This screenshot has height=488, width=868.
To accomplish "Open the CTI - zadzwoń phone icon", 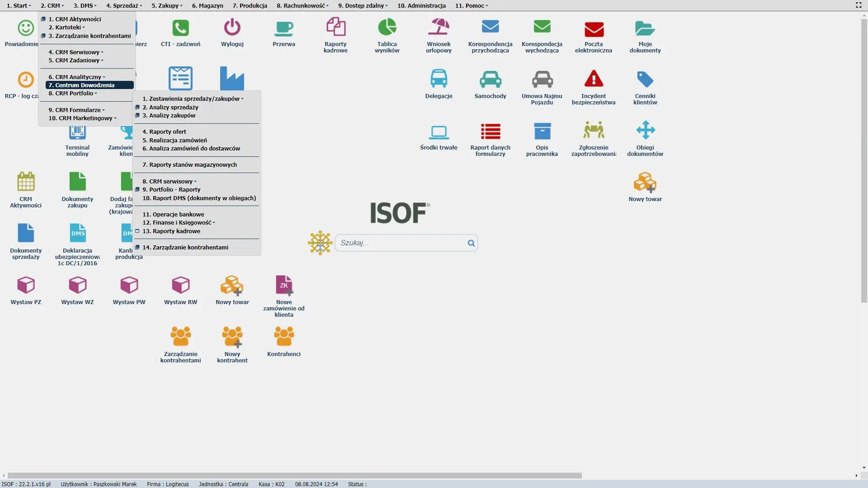I will (180, 28).
